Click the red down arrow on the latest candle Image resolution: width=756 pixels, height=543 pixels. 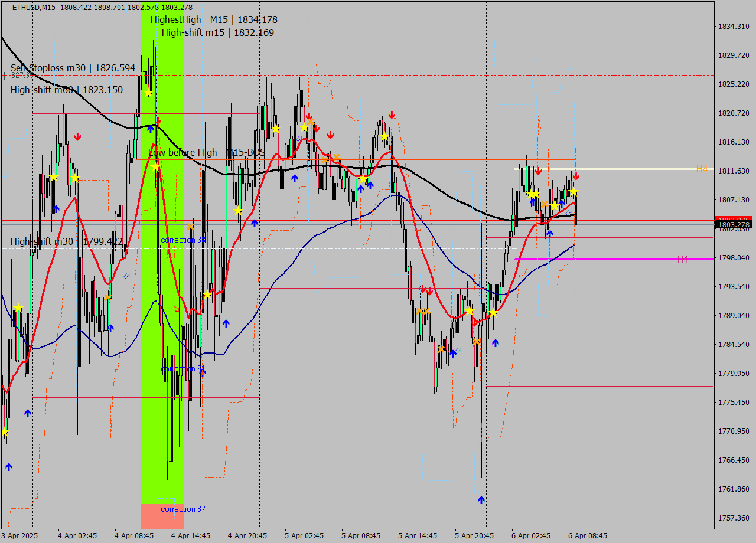tap(576, 176)
